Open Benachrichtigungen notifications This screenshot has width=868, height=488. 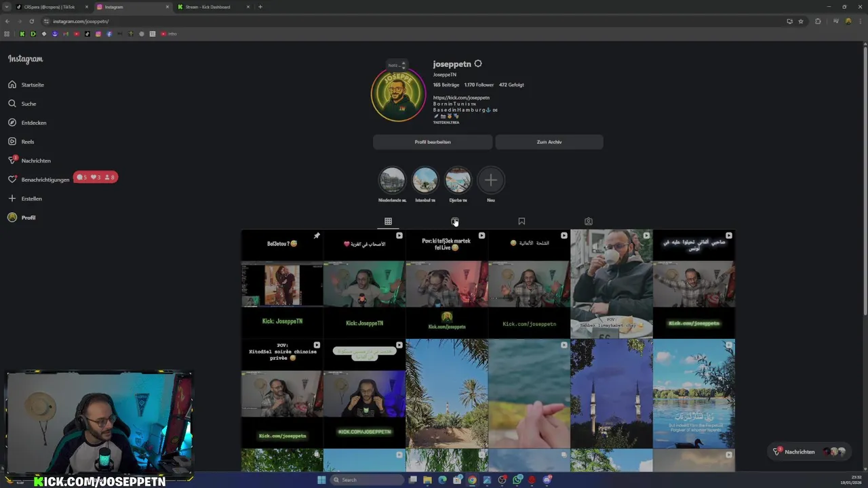[39, 180]
